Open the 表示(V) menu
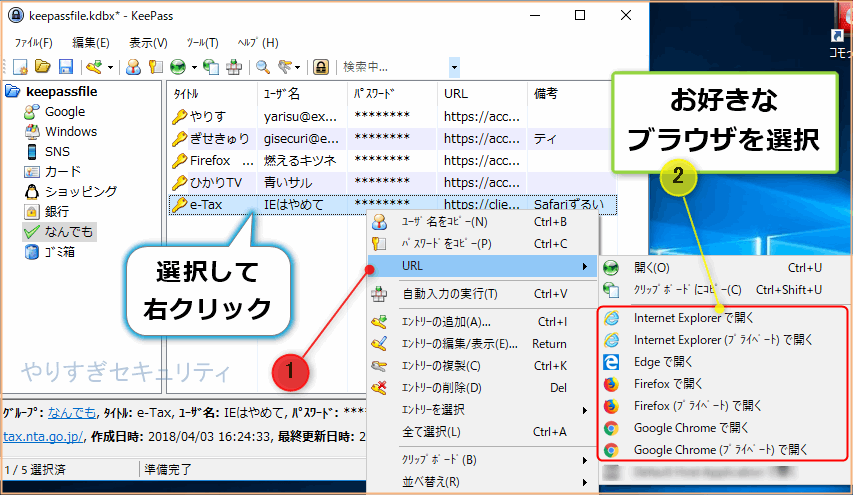The height and width of the screenshot is (495, 853). (148, 42)
